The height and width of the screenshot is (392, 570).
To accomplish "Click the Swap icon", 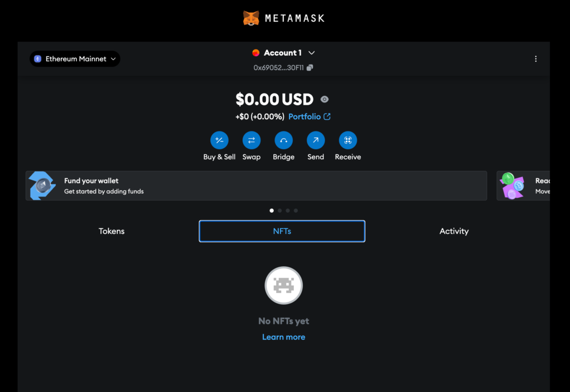I will [x=252, y=140].
